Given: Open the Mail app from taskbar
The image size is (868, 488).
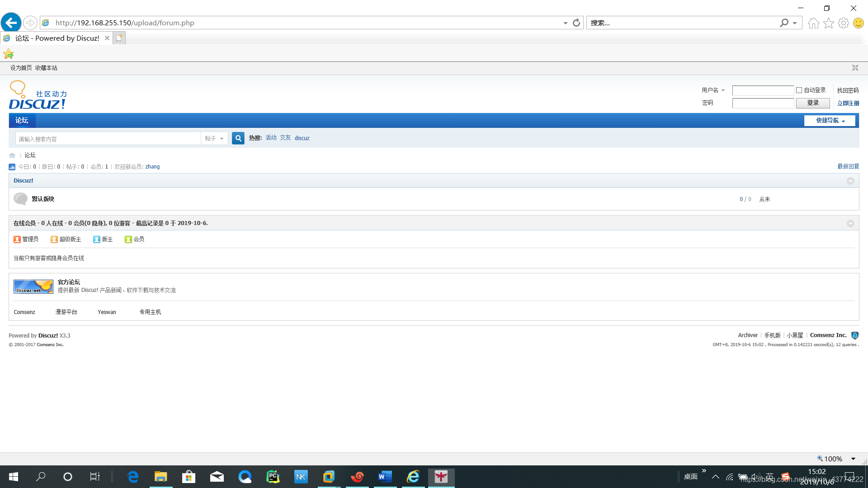Looking at the screenshot, I should [x=217, y=477].
